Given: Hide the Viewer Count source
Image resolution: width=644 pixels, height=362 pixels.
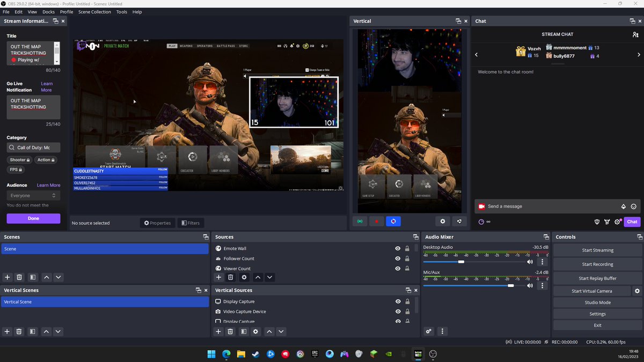Looking at the screenshot, I should pos(398,268).
